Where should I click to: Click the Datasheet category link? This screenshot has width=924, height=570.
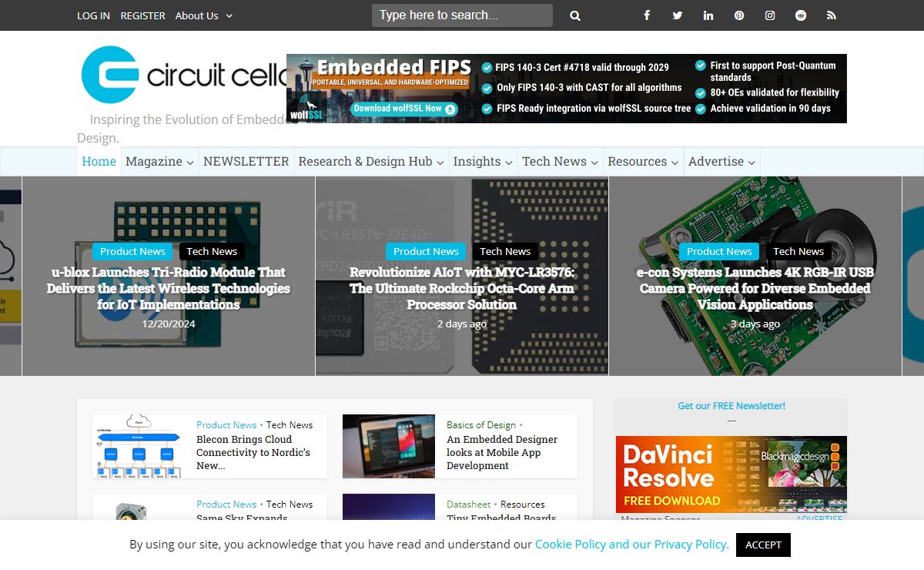click(468, 504)
